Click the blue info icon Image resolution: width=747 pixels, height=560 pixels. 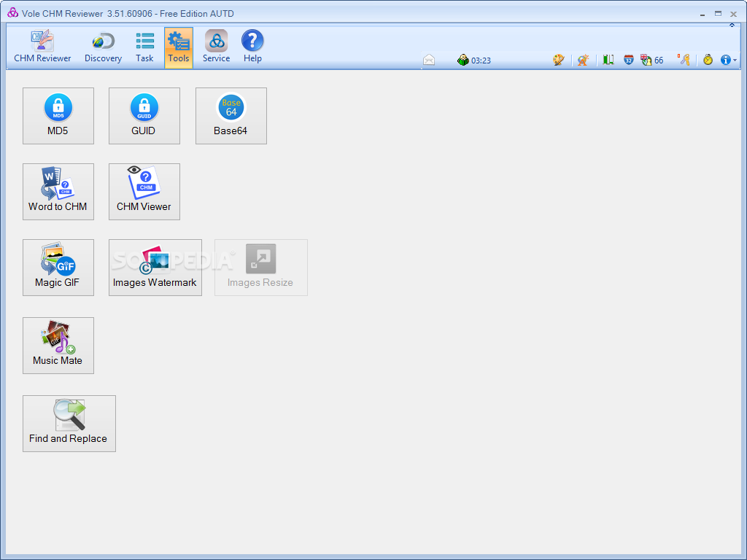pos(726,60)
